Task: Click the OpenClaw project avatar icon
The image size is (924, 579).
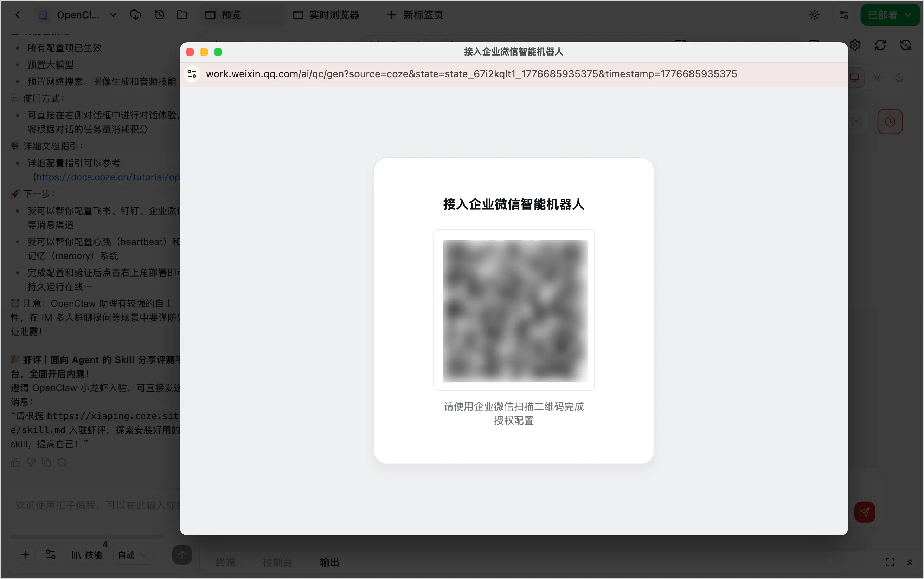Action: [43, 15]
